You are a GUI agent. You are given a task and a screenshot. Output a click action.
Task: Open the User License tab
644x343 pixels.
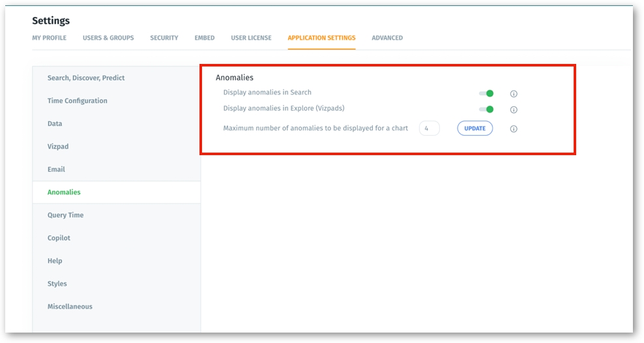pos(251,38)
